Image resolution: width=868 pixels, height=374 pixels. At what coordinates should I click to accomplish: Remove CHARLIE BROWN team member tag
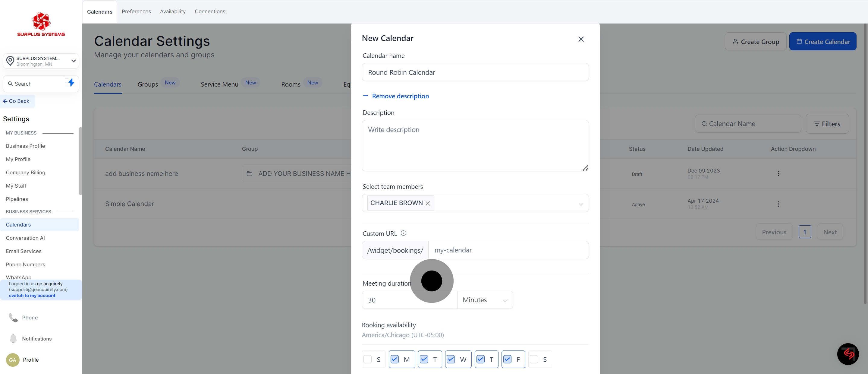428,203
